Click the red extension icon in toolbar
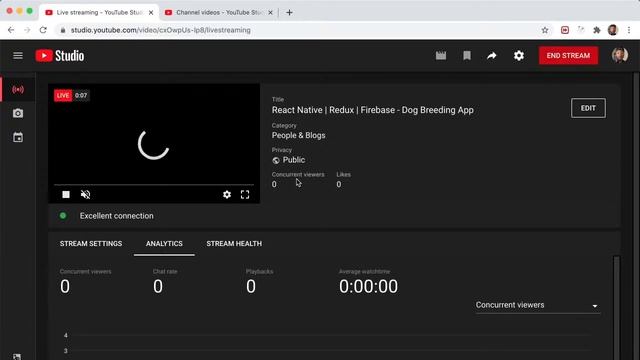Viewport: 640px width, 360px height. click(564, 30)
